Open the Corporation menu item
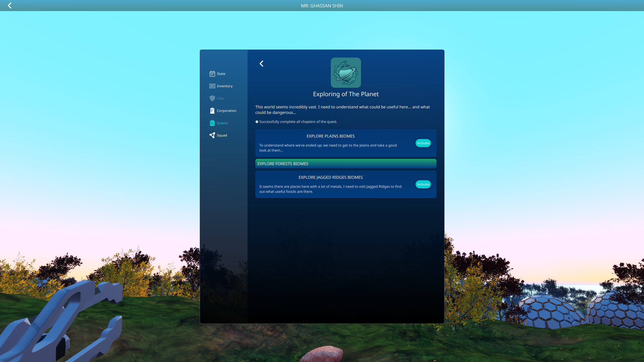 tap(223, 111)
